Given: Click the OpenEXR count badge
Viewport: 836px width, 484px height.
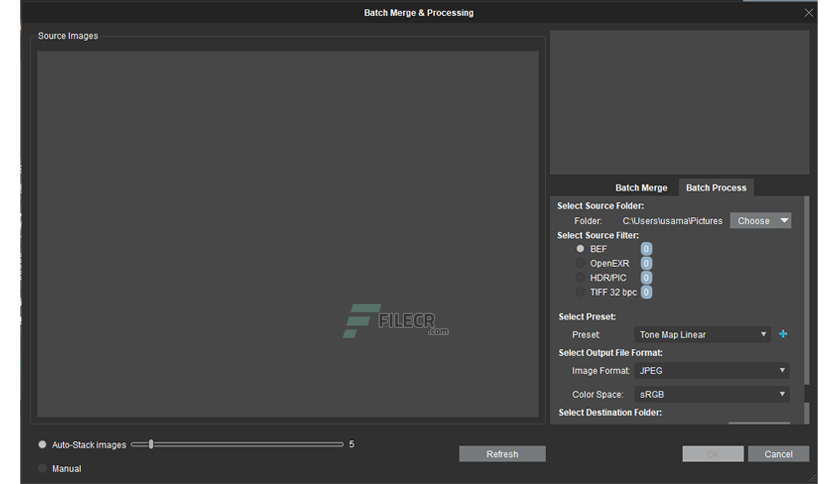Looking at the screenshot, I should click(x=646, y=263).
